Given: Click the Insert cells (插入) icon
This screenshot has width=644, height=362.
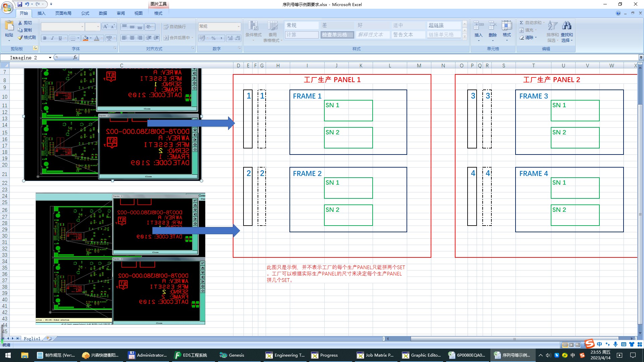Looking at the screenshot, I should click(478, 26).
